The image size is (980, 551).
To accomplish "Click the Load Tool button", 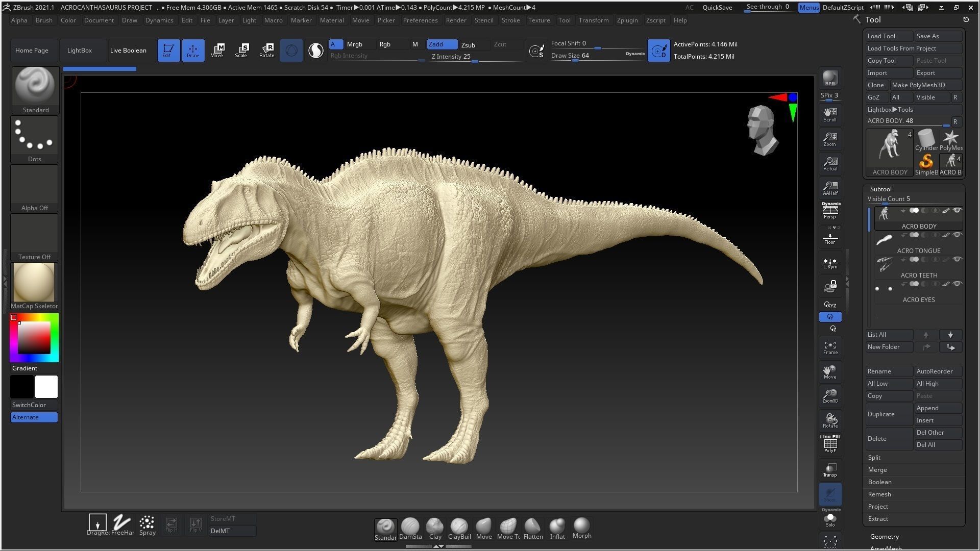I will point(889,36).
